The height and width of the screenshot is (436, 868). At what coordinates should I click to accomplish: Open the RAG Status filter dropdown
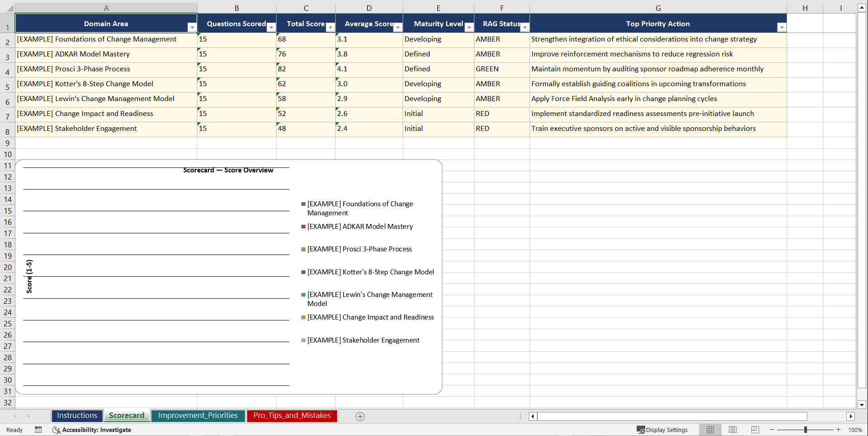pyautogui.click(x=524, y=27)
